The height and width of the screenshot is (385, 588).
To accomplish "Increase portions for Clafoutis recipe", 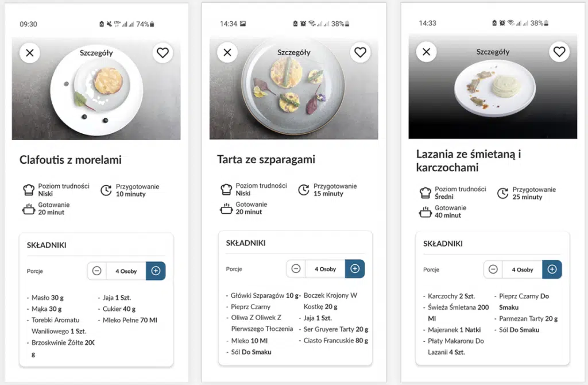I will point(156,271).
